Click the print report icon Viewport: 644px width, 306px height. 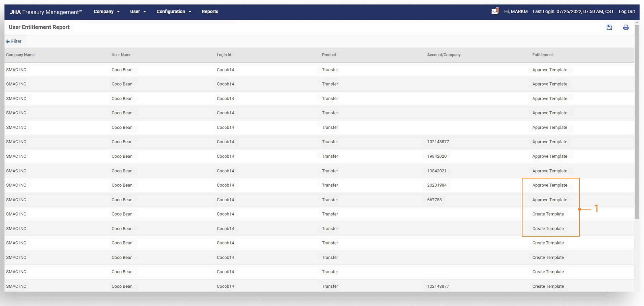pyautogui.click(x=626, y=27)
